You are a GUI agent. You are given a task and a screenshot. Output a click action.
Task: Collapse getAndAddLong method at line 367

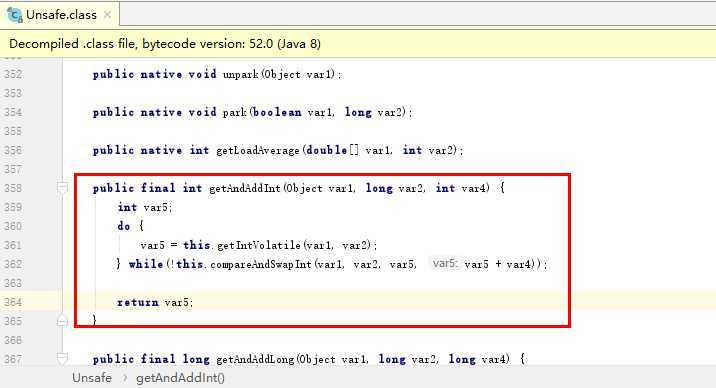click(x=63, y=359)
